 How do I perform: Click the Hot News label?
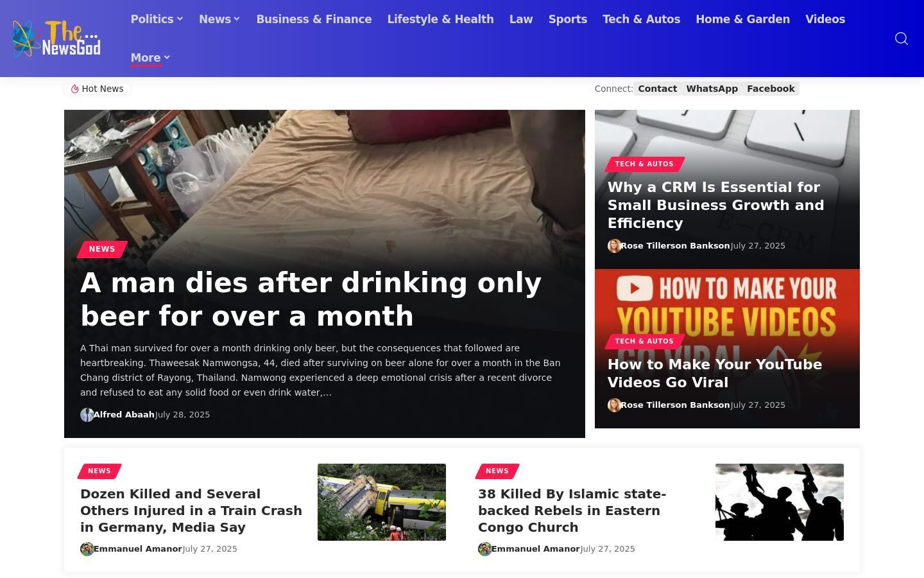tap(103, 89)
